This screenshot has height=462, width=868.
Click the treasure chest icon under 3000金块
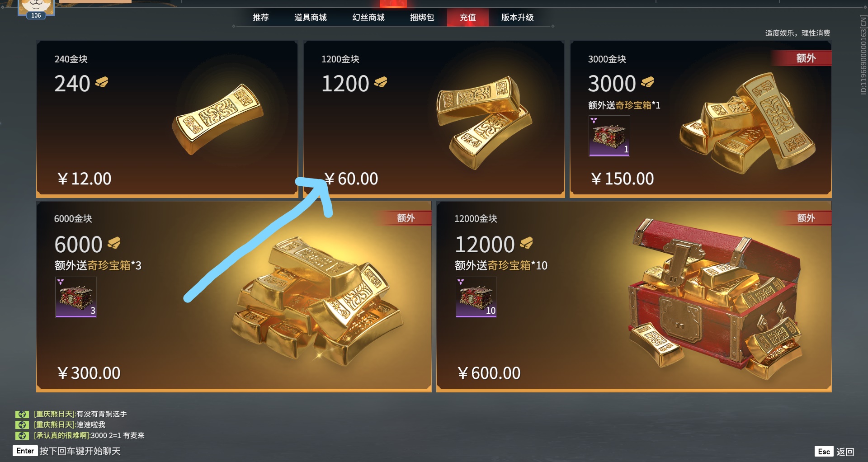tap(609, 136)
